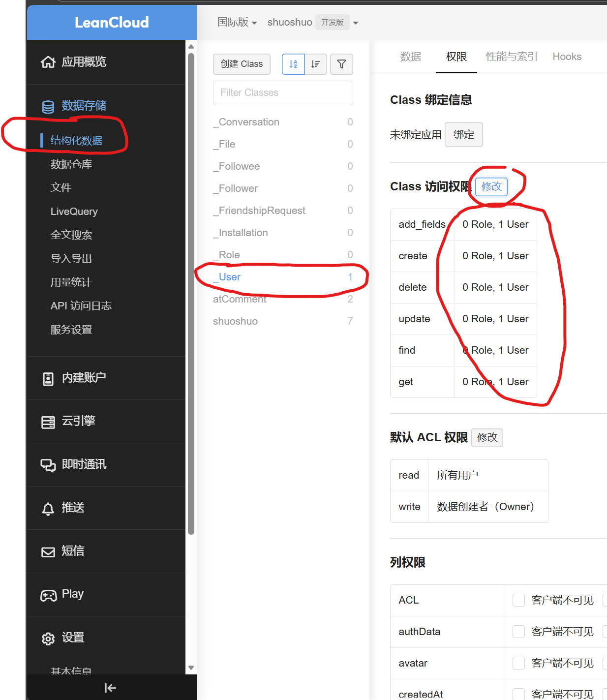Enable 客户端不可见 for the avatar column
This screenshot has width=607, height=700.
coord(518,663)
